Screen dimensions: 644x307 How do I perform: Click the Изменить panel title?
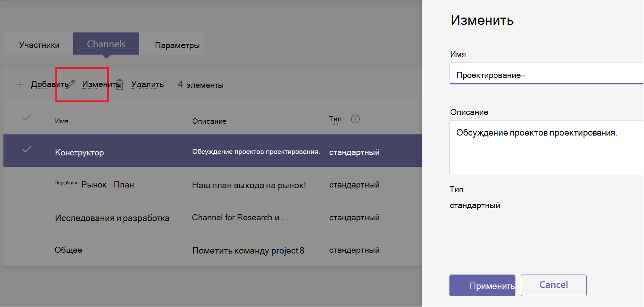pos(482,20)
